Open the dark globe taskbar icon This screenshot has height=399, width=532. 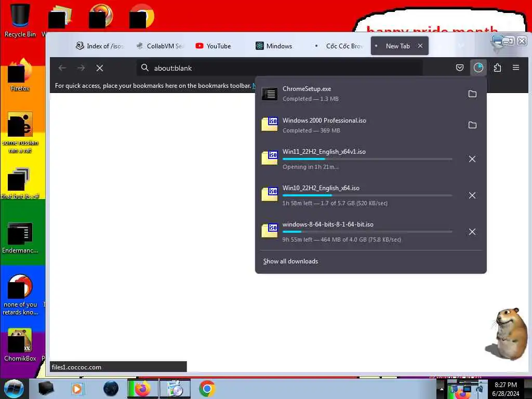[111, 389]
